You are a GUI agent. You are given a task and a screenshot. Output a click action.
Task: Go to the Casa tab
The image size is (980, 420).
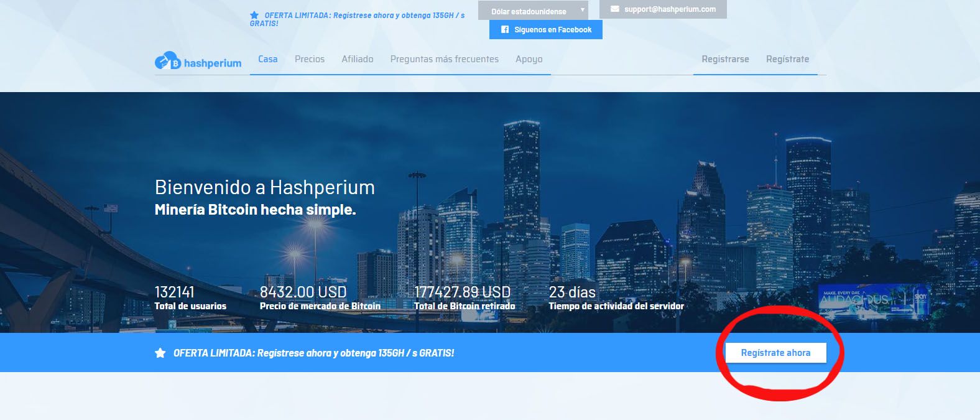268,59
